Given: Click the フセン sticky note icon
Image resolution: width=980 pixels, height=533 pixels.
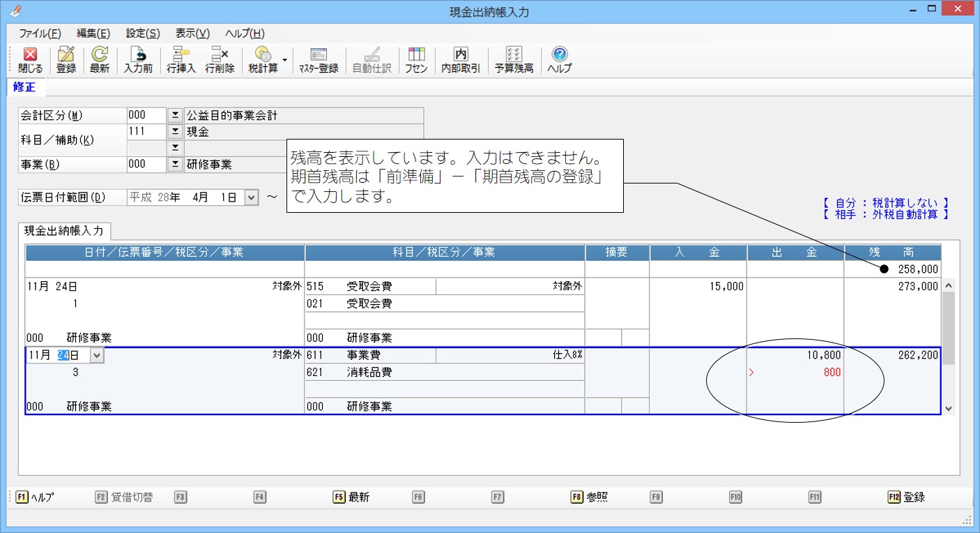Looking at the screenshot, I should [416, 60].
